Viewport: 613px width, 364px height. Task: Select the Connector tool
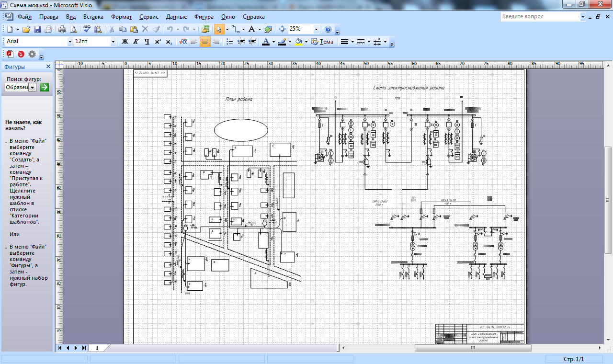pyautogui.click(x=236, y=29)
